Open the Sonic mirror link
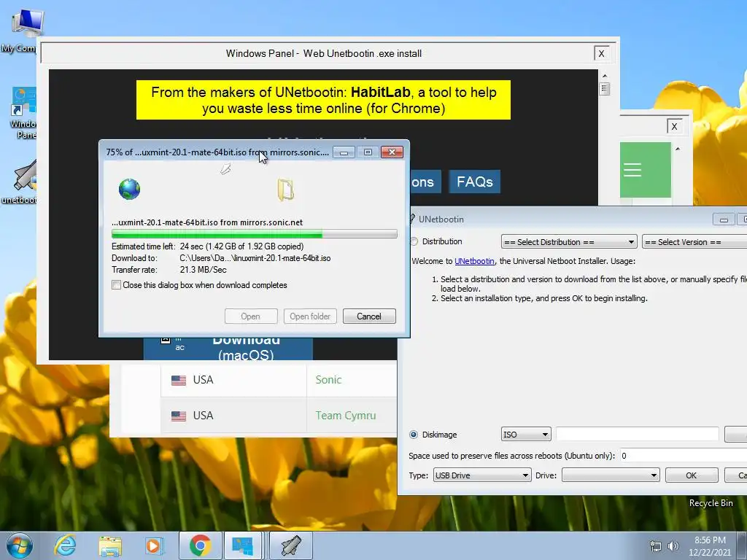 [328, 379]
